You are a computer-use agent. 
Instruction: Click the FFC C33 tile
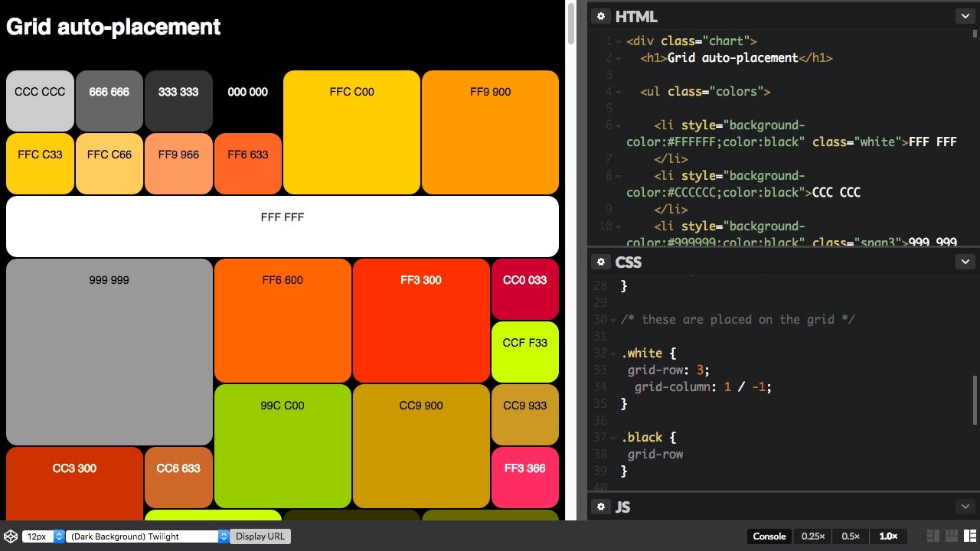coord(40,164)
